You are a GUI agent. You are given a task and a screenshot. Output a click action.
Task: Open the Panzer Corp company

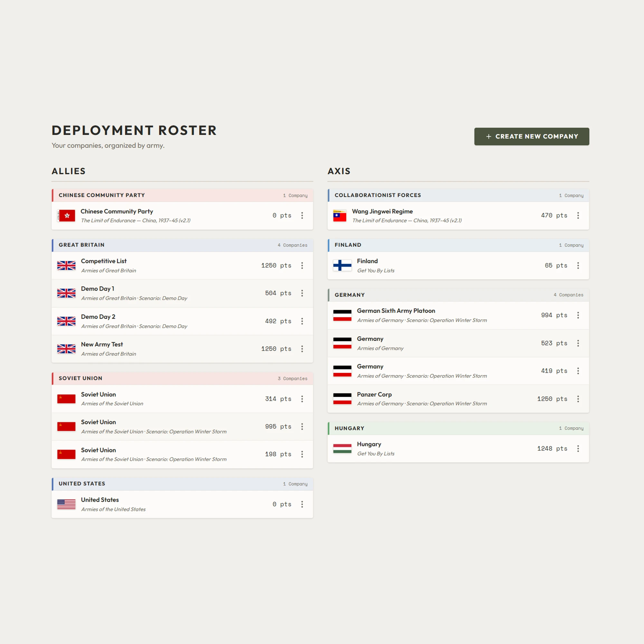(x=458, y=399)
